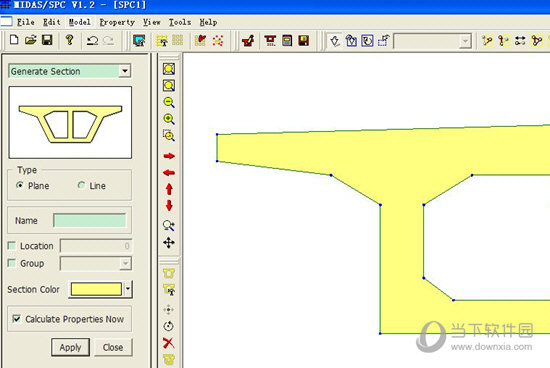This screenshot has width=550, height=368.
Task: Click the New file icon
Action: [14, 40]
